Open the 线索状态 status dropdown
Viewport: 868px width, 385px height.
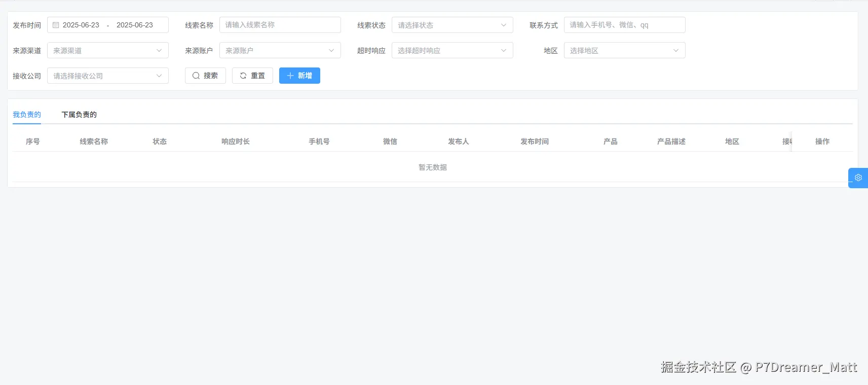[x=452, y=25]
